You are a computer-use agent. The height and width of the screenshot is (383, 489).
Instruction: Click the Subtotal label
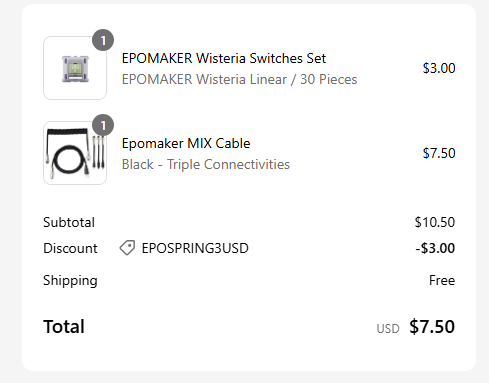(69, 222)
